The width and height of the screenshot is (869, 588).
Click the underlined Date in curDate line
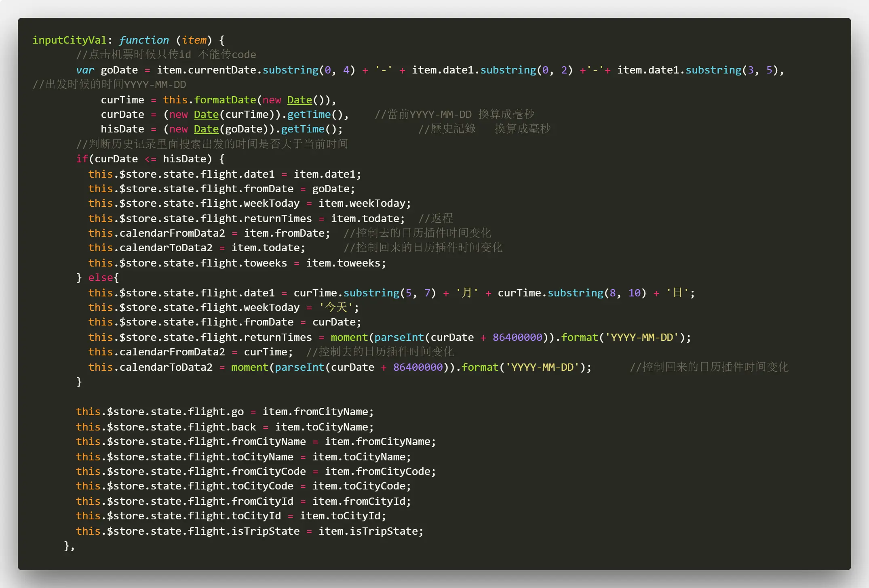click(x=206, y=115)
